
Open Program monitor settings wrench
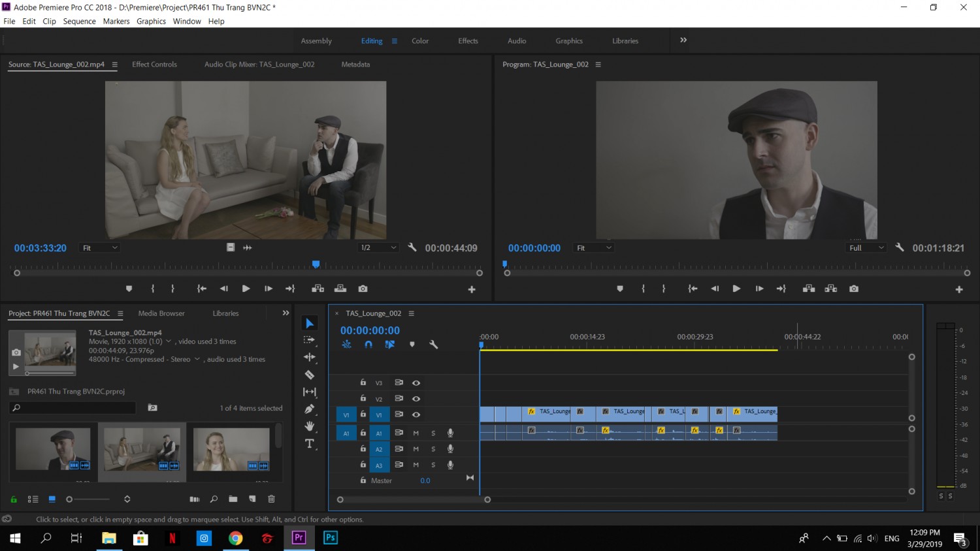coord(900,247)
